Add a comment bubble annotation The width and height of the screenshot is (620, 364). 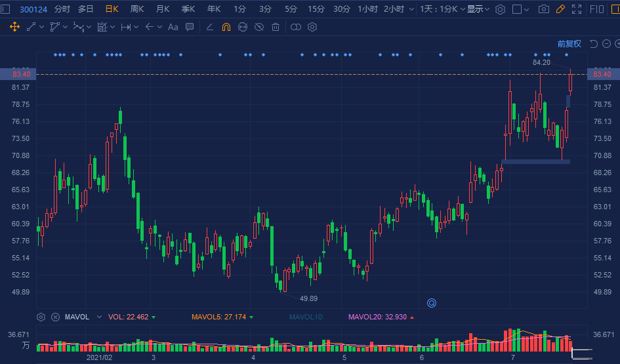click(x=190, y=27)
